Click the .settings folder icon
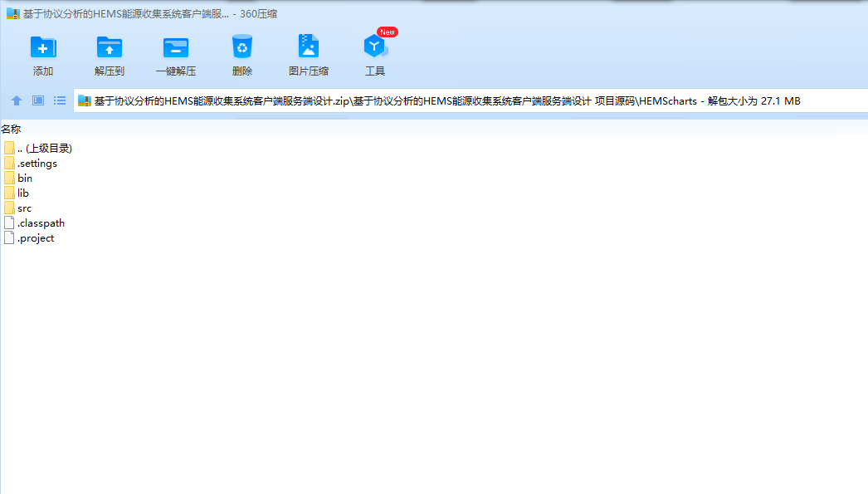This screenshot has width=868, height=494. 9,163
